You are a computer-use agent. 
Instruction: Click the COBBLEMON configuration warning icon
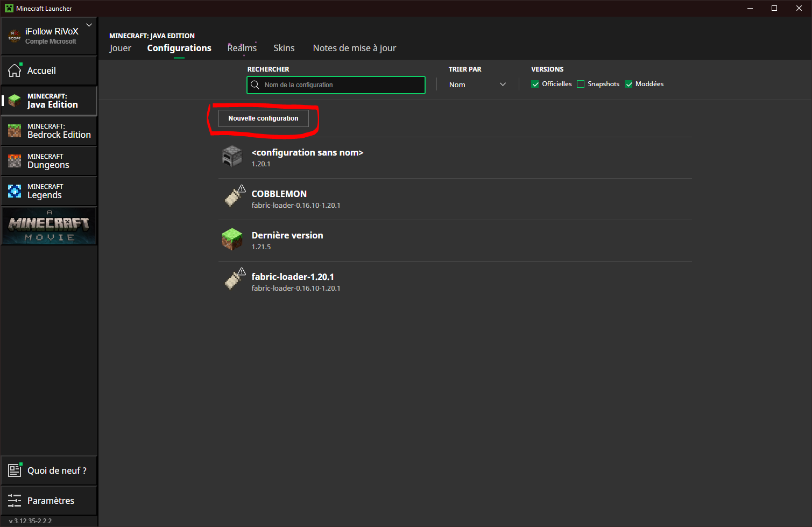242,188
